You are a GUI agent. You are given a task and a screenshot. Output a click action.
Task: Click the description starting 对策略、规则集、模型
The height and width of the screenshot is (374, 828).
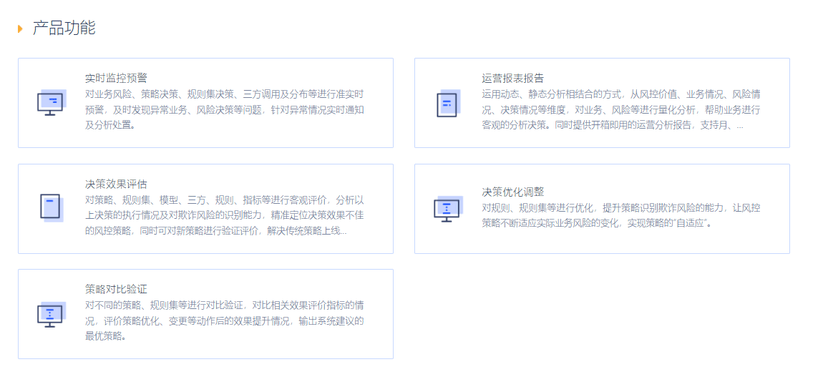click(224, 216)
